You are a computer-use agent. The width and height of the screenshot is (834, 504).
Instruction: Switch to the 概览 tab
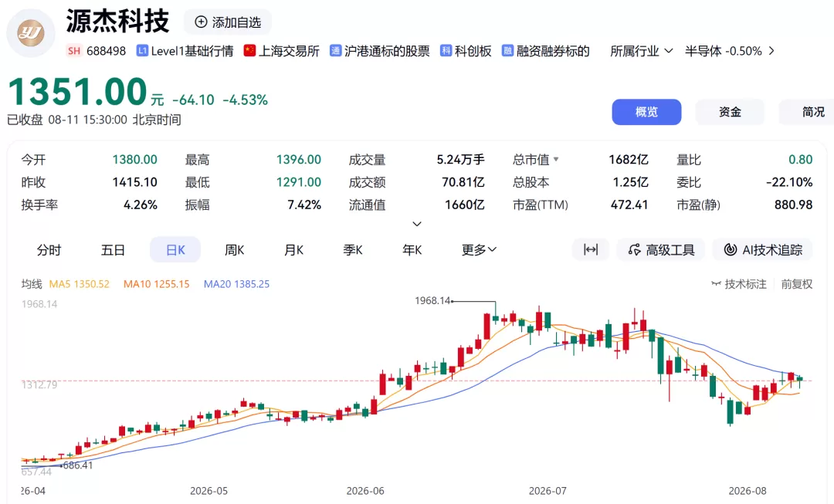click(x=646, y=112)
